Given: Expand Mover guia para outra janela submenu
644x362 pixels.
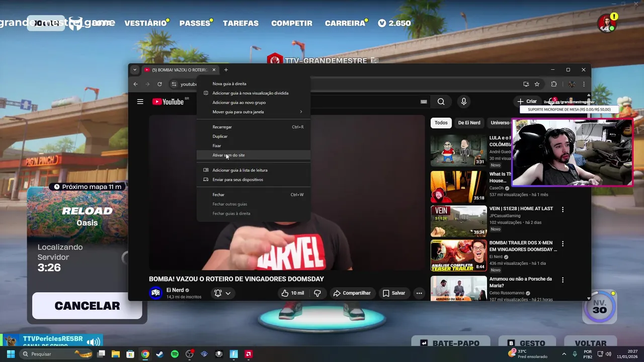Looking at the screenshot, I should click(254, 112).
